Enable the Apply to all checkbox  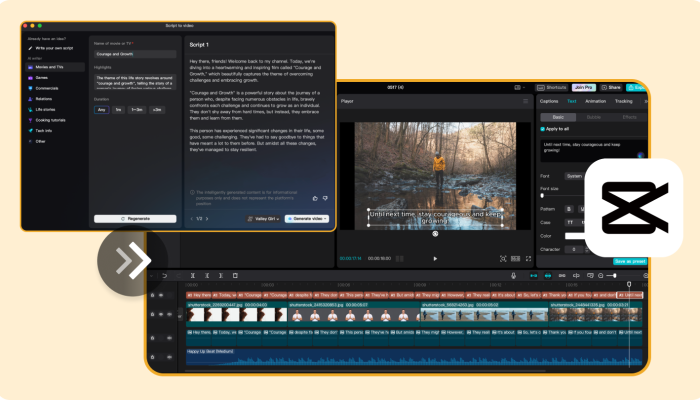[x=544, y=129]
